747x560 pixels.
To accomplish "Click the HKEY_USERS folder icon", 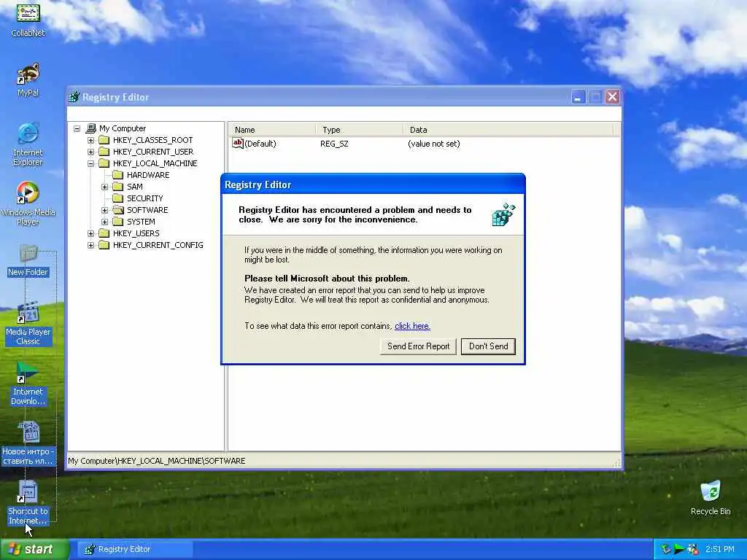I will (x=104, y=233).
